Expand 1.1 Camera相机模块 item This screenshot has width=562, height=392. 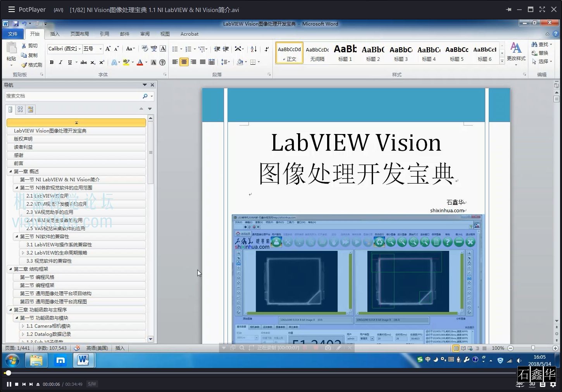tap(23, 326)
